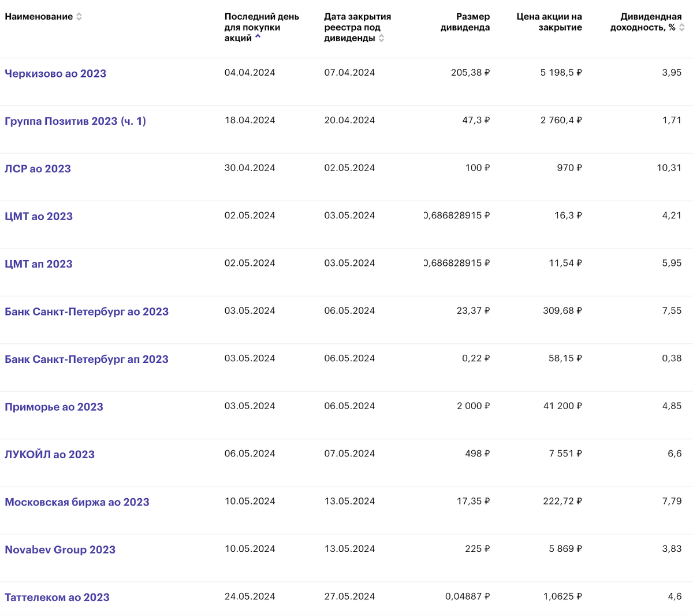Select Novabev Group yield 3,83

point(672,549)
